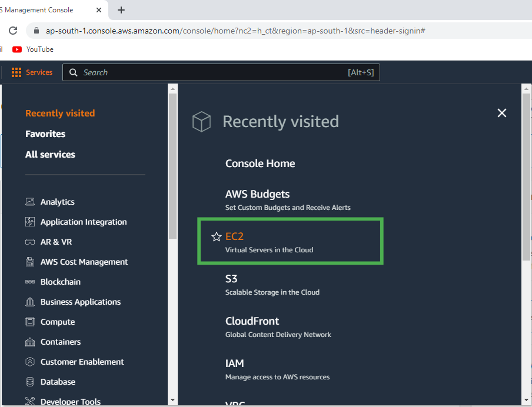Reload the page with refresh icon
Viewport: 532px width, 407px height.
[x=13, y=31]
